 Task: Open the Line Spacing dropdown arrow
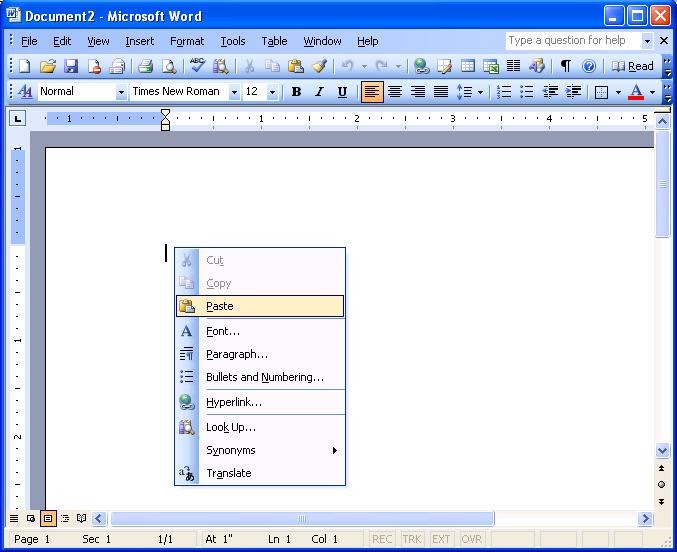tap(480, 92)
